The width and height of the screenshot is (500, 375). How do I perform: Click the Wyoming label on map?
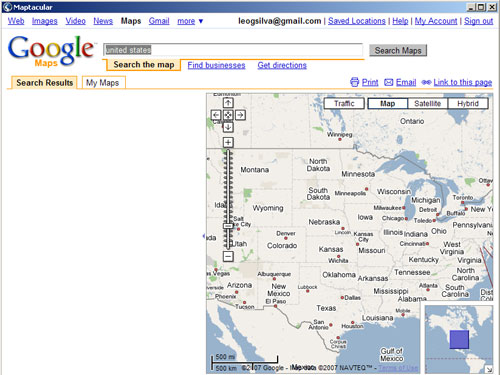[x=268, y=208]
